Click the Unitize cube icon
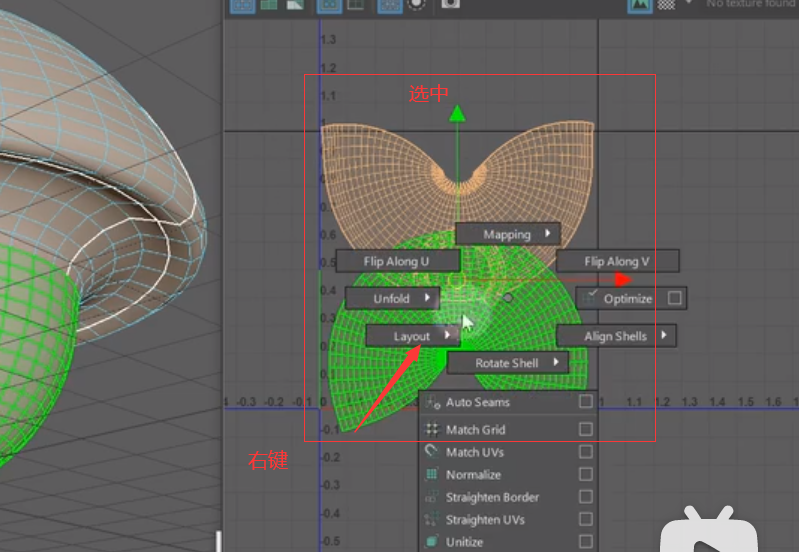Image resolution: width=799 pixels, height=552 pixels. pyautogui.click(x=432, y=542)
